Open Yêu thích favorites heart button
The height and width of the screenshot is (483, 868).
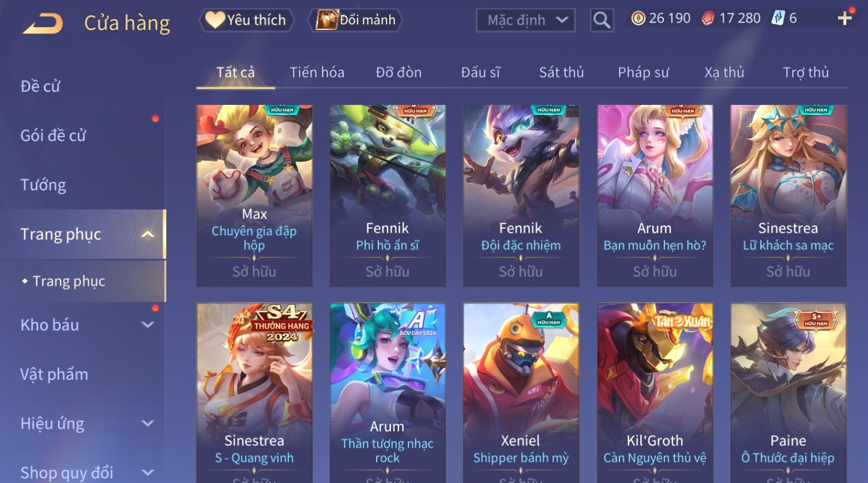coord(246,20)
